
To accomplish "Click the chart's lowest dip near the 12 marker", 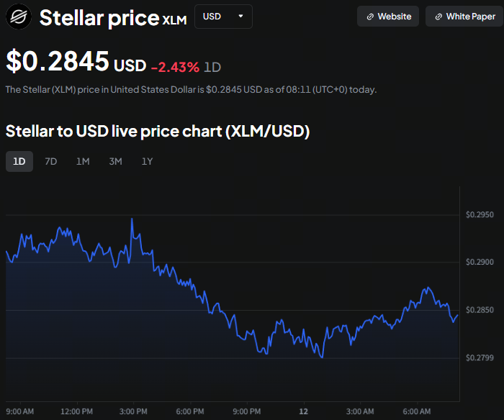I will (322, 357).
